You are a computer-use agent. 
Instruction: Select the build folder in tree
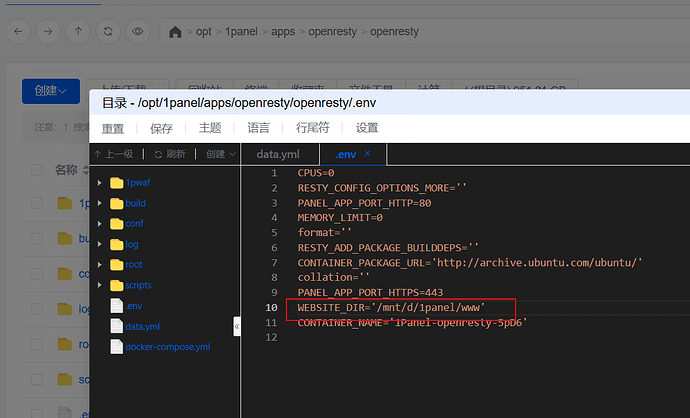click(x=136, y=203)
